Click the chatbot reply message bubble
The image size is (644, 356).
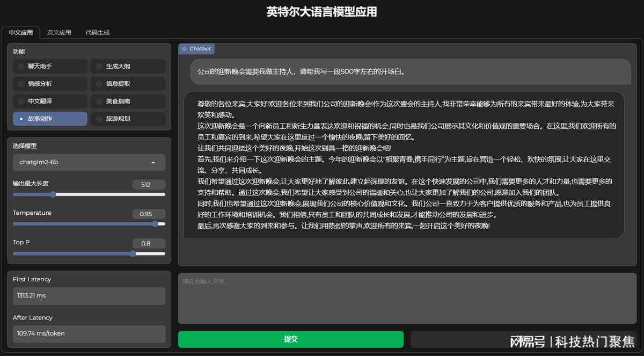tap(404, 165)
